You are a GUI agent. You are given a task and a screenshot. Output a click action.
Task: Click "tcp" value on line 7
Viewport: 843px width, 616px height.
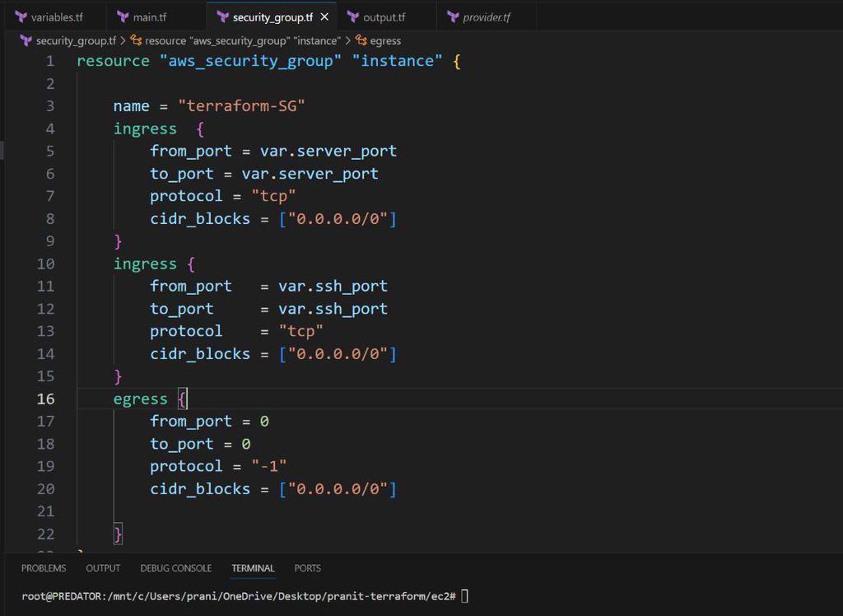(273, 196)
